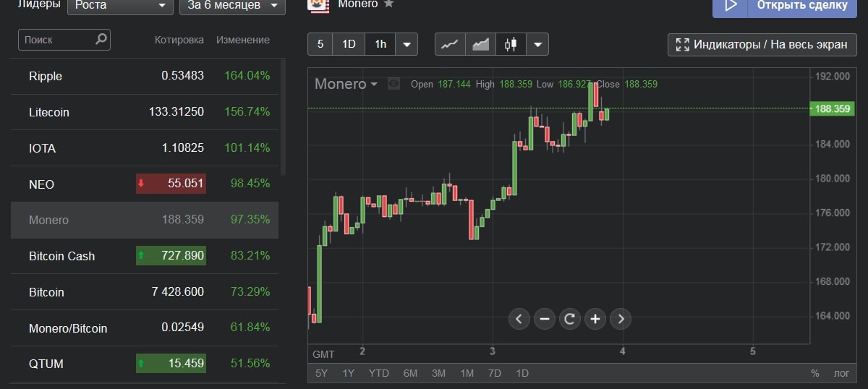Click the Monero logo icon

point(318,6)
